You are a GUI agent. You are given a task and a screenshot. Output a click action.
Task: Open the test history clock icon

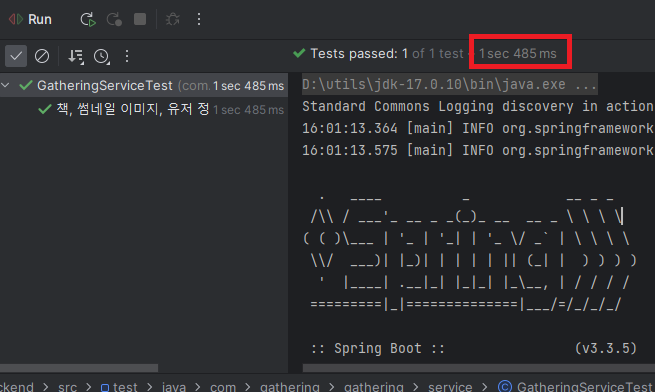tap(102, 56)
